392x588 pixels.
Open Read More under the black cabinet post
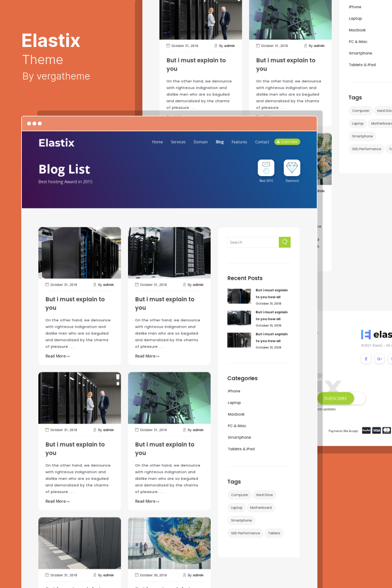58,356
